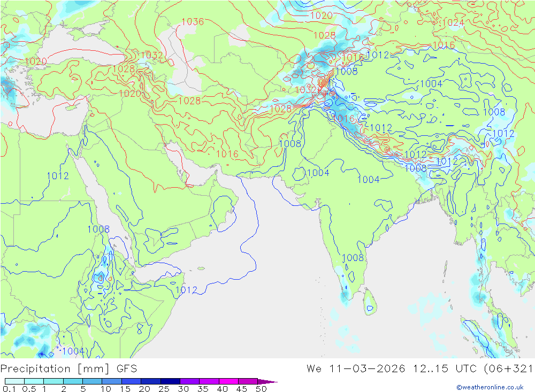The image size is (535, 392).
Task: Click the red '1036' isobar label
Action: pos(193,22)
